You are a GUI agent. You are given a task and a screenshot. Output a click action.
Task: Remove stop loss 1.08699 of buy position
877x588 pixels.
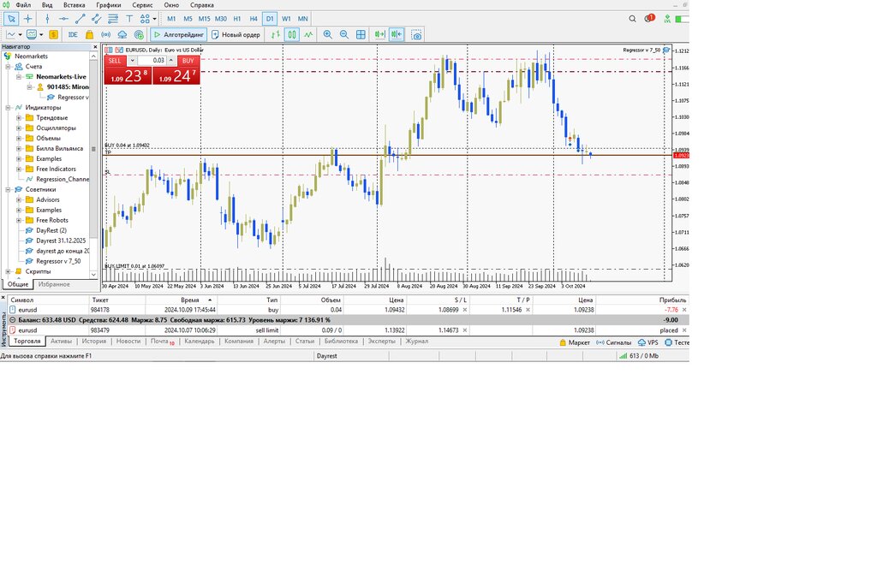click(x=464, y=310)
